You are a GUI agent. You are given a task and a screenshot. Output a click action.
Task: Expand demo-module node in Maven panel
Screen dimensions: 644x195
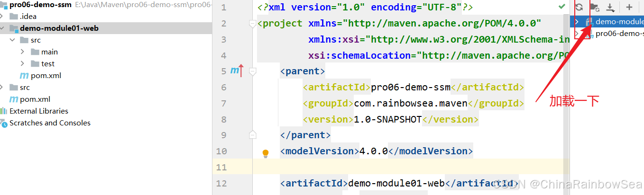click(577, 21)
